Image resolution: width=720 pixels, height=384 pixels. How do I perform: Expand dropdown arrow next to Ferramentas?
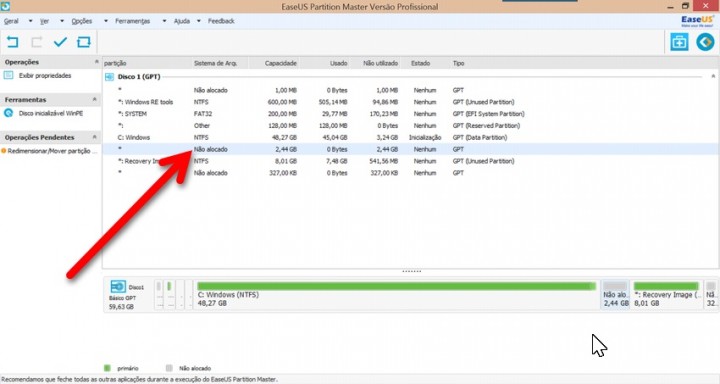pyautogui.click(x=164, y=21)
